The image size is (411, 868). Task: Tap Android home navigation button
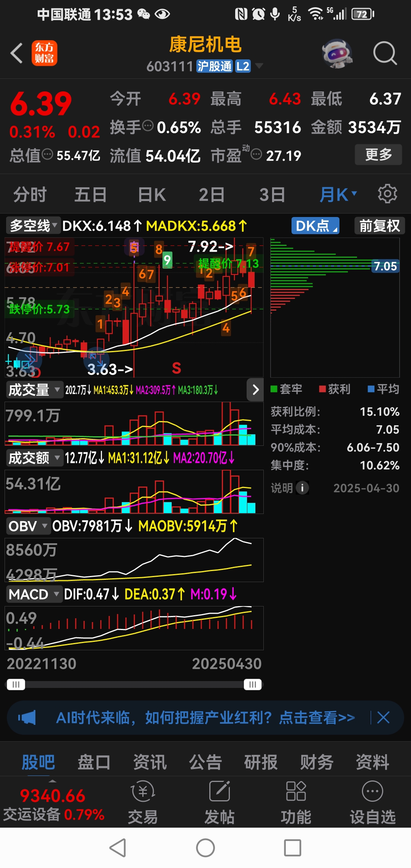205,848
